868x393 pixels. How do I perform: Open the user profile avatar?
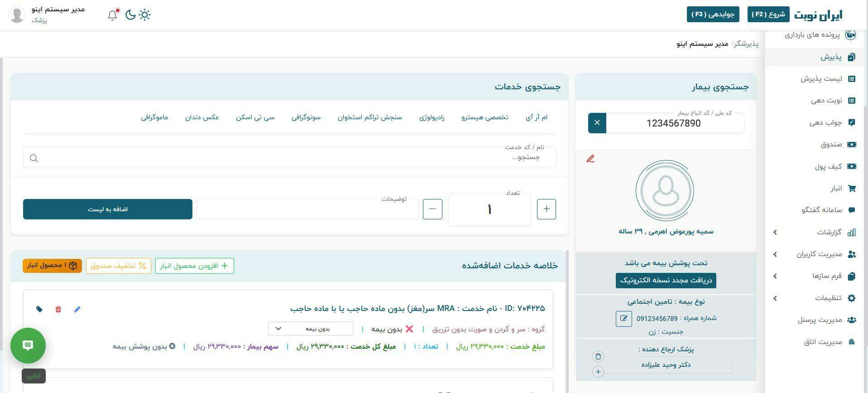click(x=17, y=15)
